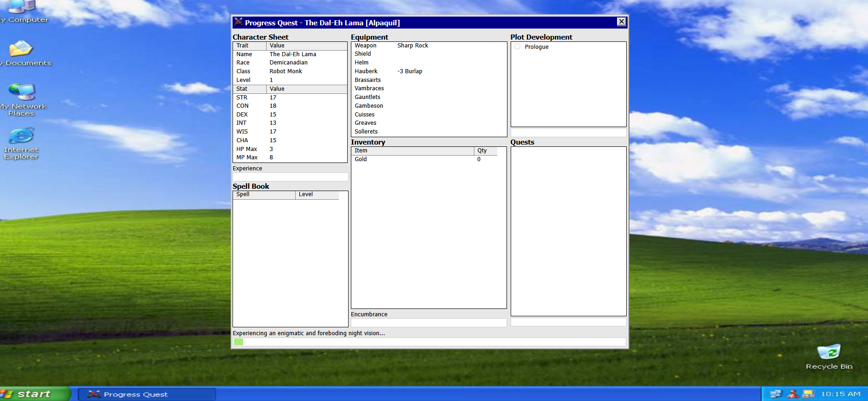
Task: Click the Level header in Spell Book
Action: [x=317, y=195]
